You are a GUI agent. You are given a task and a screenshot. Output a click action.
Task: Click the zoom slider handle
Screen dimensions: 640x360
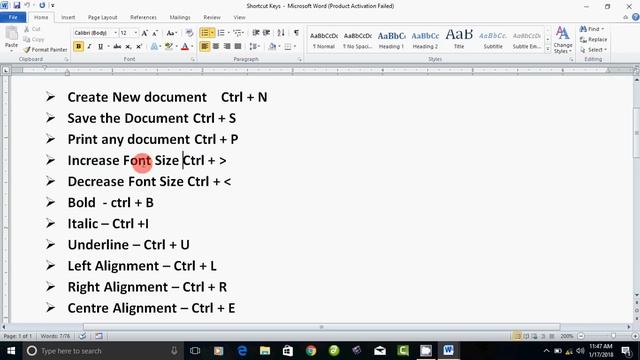point(613,336)
